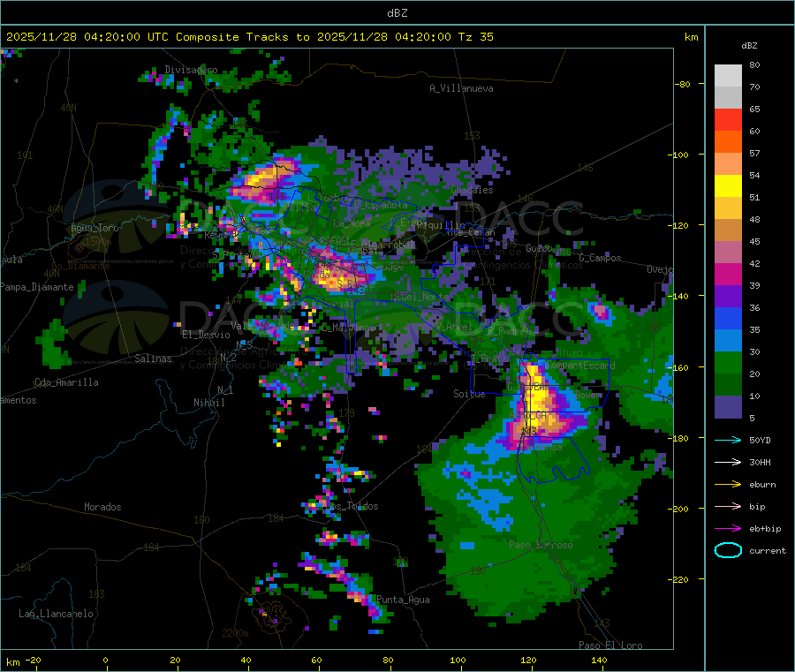Click the 'L_Malvinas' place label

pyautogui.click(x=348, y=328)
